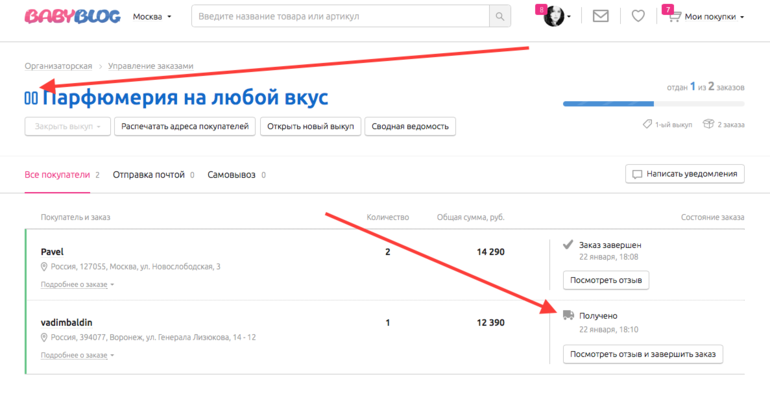
Task: Open the Закрыть выкуп dropdown
Action: (67, 126)
